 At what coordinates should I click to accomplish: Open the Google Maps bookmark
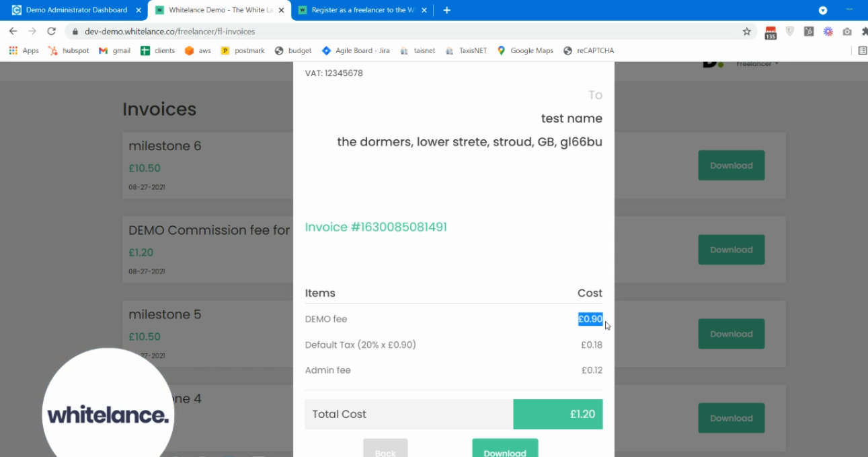(x=525, y=50)
